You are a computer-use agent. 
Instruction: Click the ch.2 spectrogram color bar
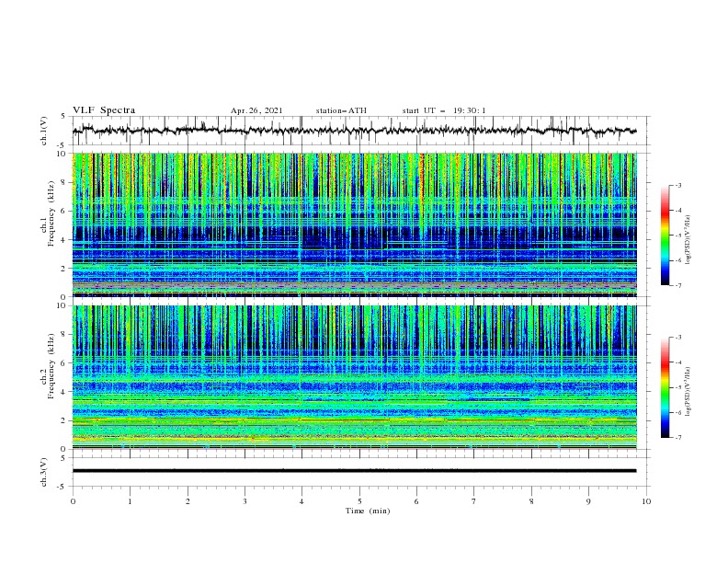click(x=665, y=387)
